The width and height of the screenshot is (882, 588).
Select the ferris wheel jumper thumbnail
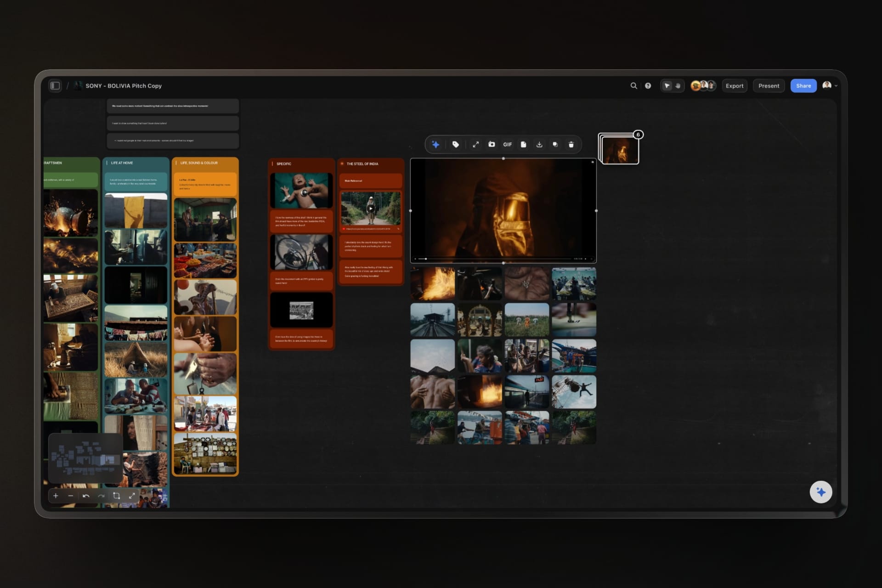pos(574,392)
